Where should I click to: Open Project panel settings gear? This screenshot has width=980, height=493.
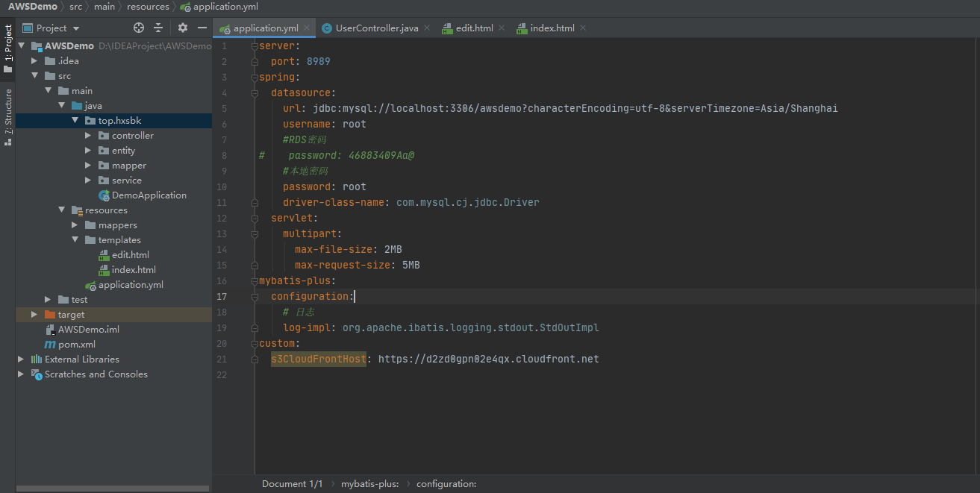pos(183,28)
